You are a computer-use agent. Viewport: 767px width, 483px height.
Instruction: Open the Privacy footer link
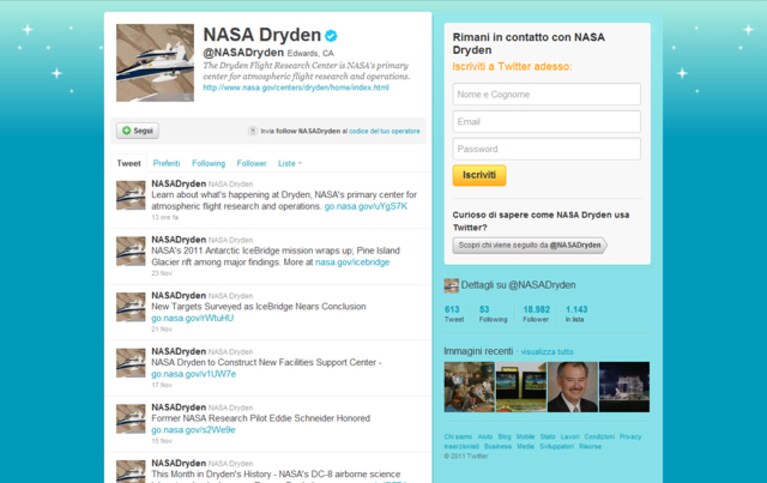[x=630, y=437]
